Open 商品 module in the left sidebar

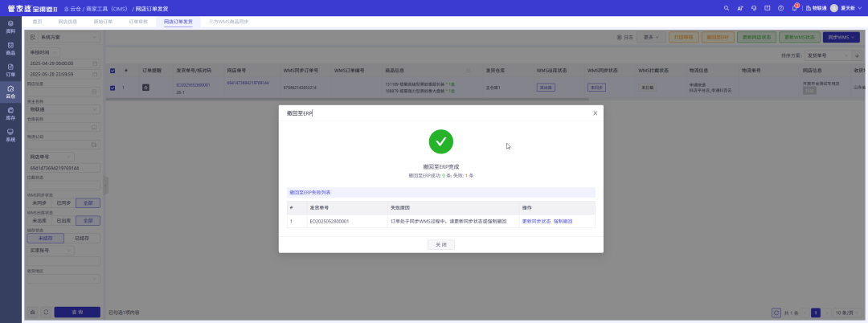pos(10,48)
